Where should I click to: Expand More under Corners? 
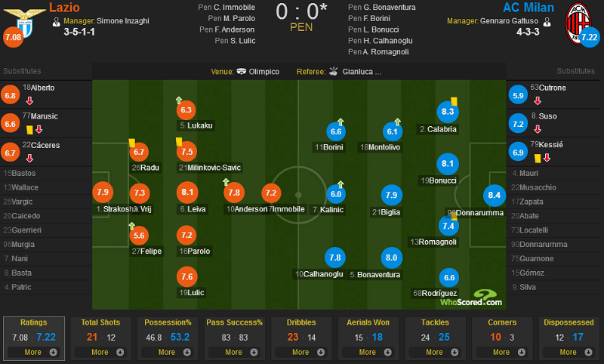coord(501,352)
